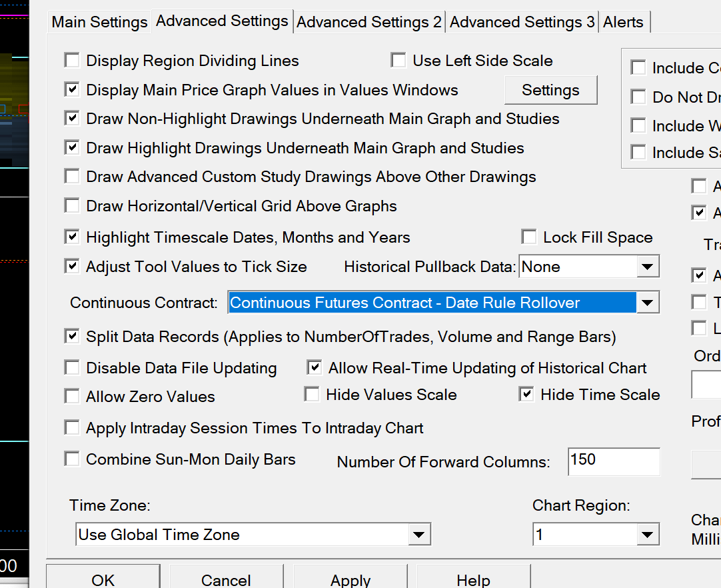Toggle Draw Horizontal/Vertical Grid Above Graphs
Viewport: 721px width, 588px height.
(72, 206)
